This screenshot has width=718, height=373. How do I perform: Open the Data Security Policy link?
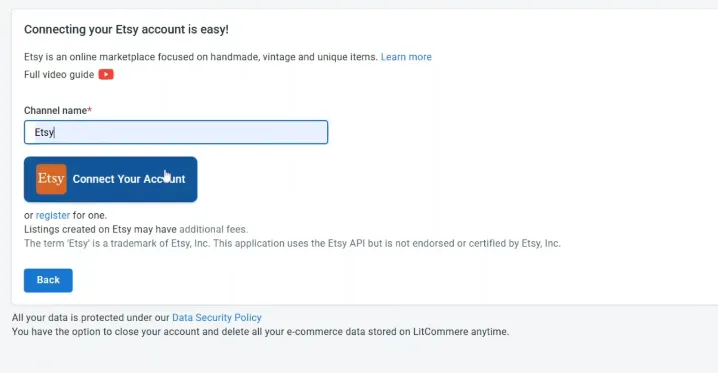[x=217, y=318]
